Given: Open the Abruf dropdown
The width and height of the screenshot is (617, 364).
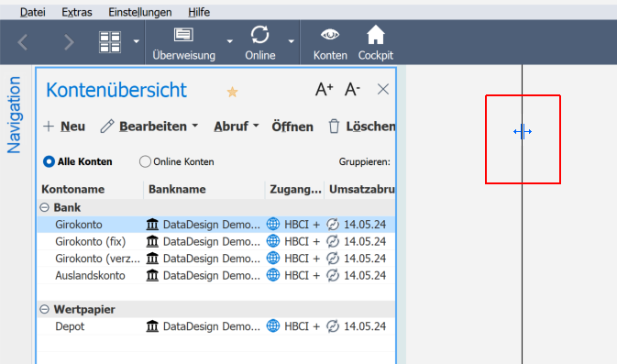Looking at the screenshot, I should [x=237, y=127].
